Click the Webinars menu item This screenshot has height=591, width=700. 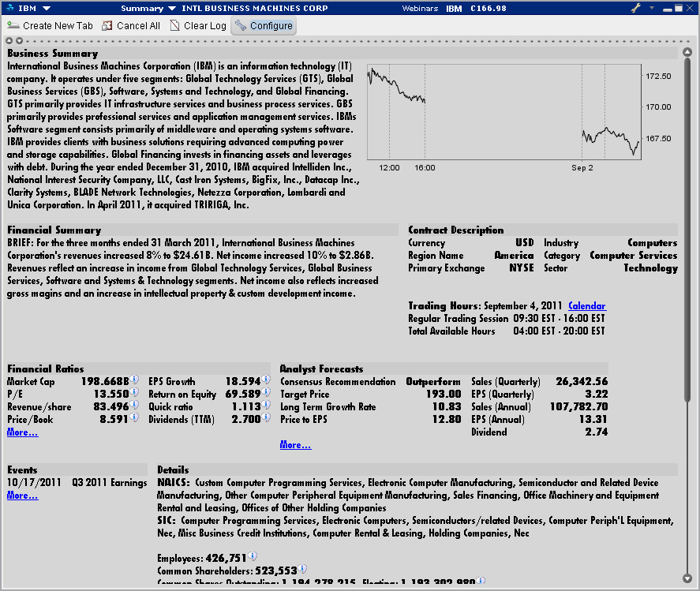pos(420,9)
